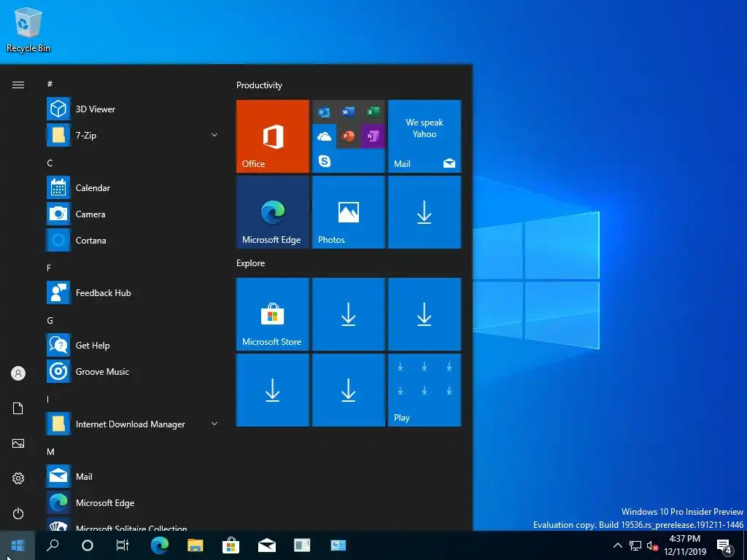The image size is (747, 560).
Task: Open File Explorer from taskbar
Action: coord(195,545)
